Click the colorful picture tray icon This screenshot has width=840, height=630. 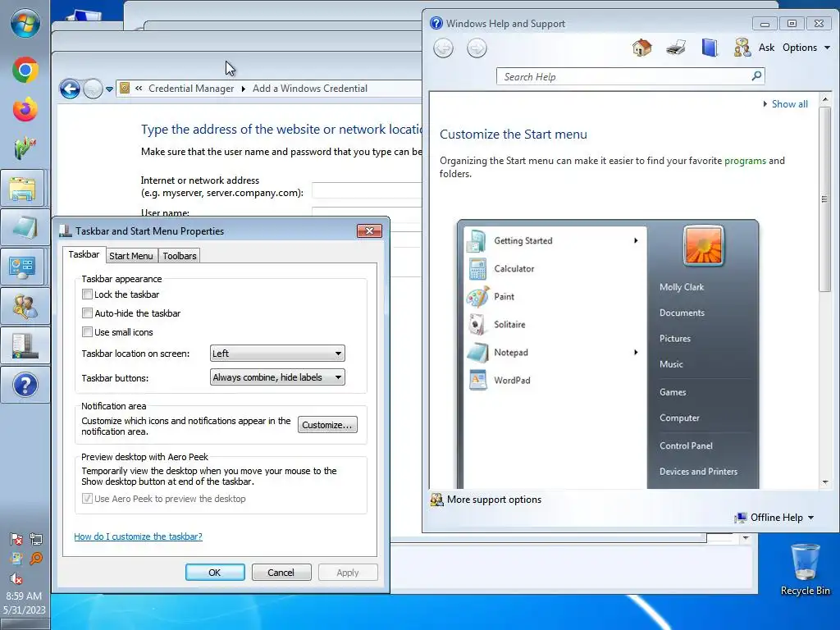pyautogui.click(x=16, y=559)
